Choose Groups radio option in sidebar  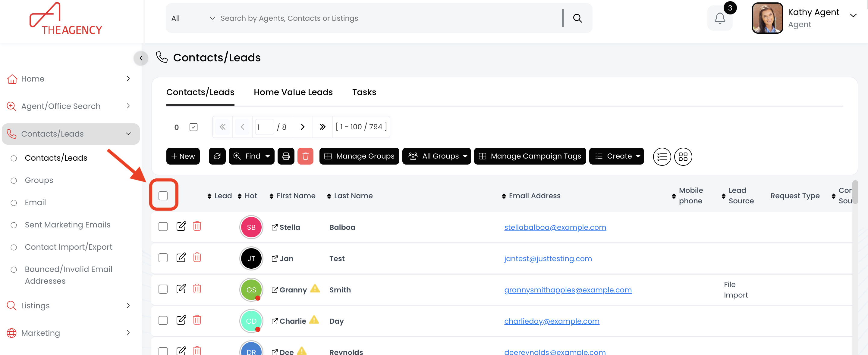14,181
